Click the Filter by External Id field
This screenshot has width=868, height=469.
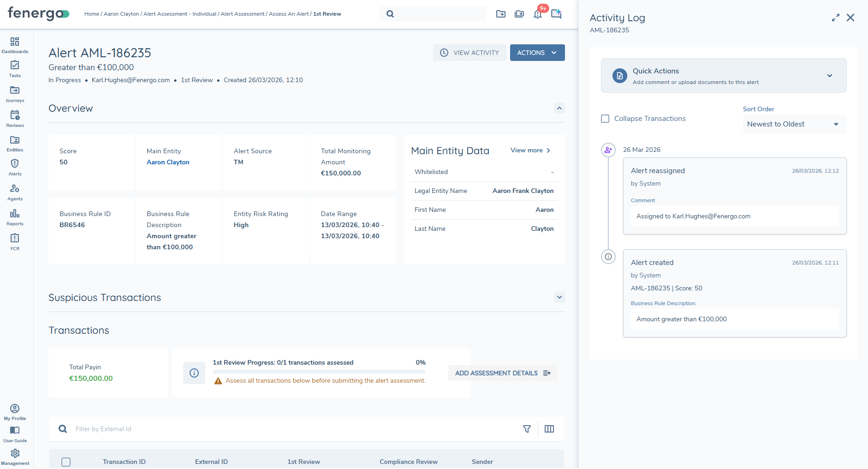pos(277,429)
